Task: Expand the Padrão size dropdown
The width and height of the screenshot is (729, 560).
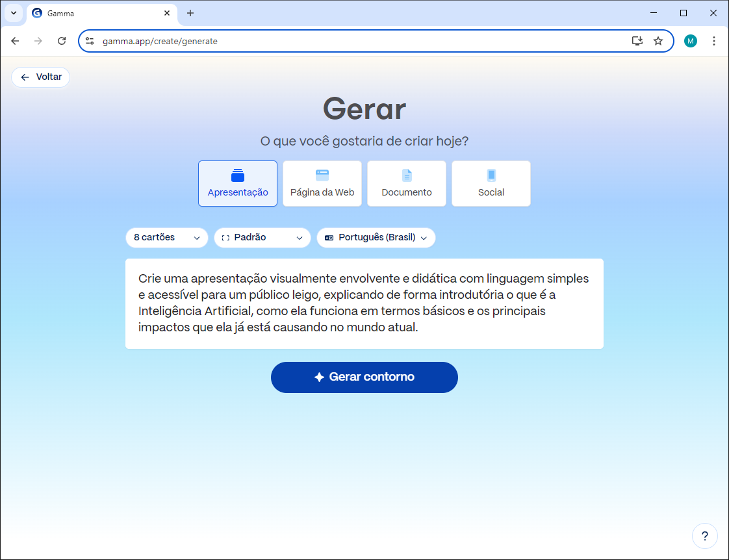Action: 262,238
